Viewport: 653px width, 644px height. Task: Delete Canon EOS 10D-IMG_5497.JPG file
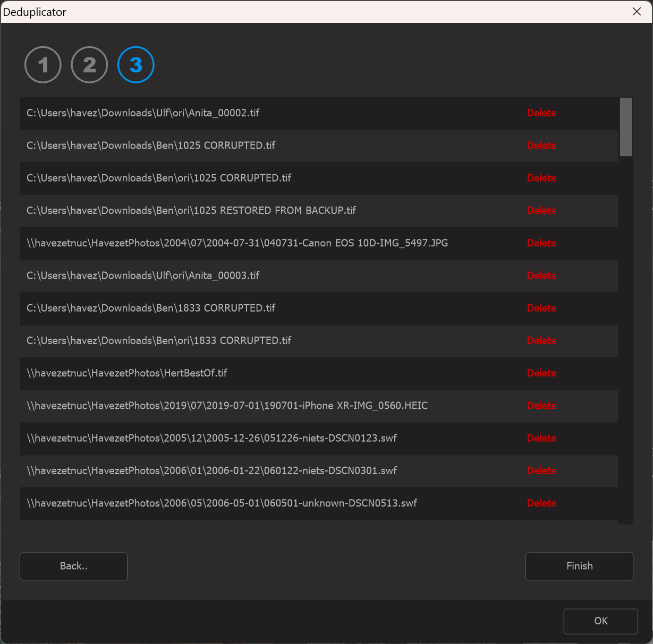541,243
